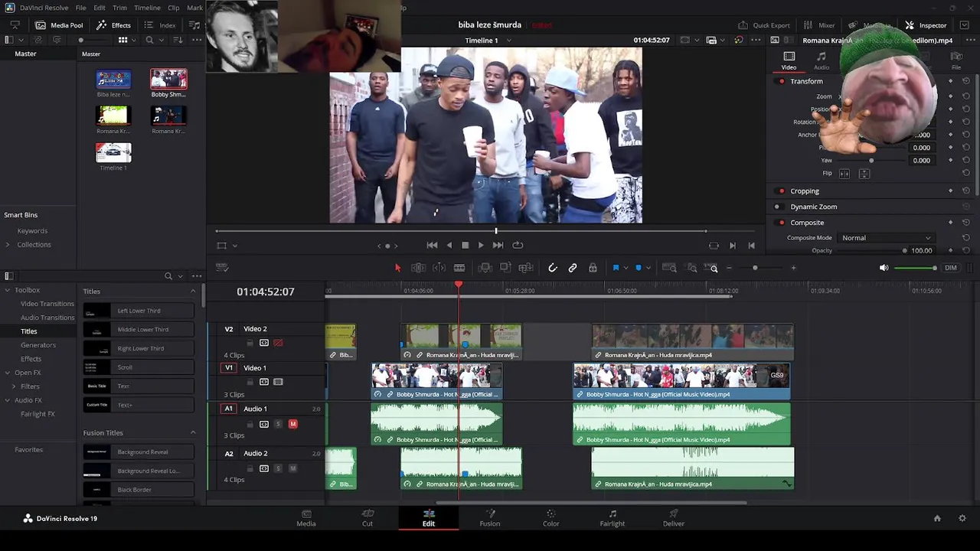
Task: Activate the Dynamic Trim mode tool
Action: coord(439,268)
